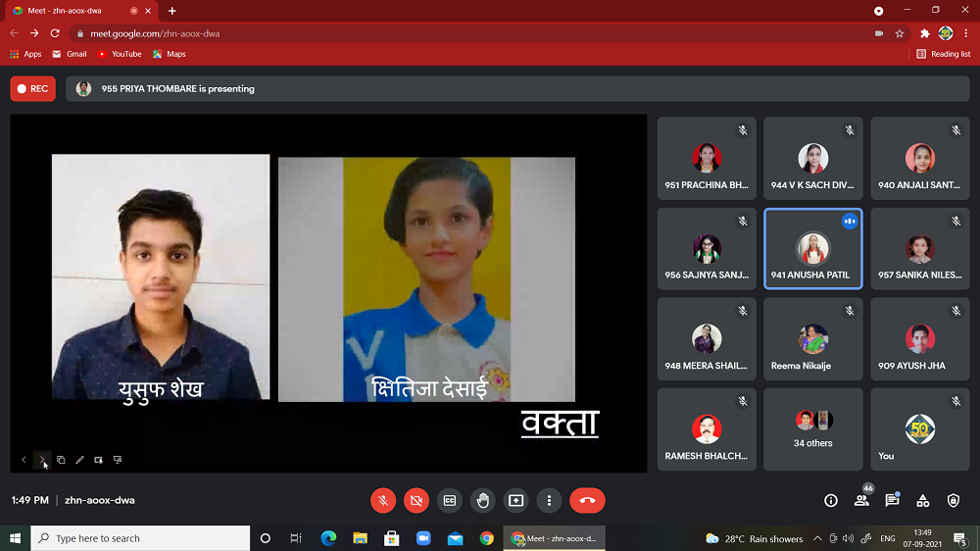The width and height of the screenshot is (980, 551).
Task: Open the Activities panel icon
Action: [922, 500]
